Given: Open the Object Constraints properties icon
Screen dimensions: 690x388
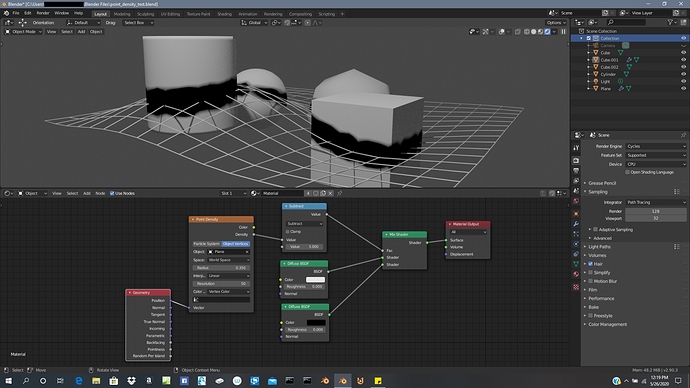Looking at the screenshot, I should [x=576, y=254].
